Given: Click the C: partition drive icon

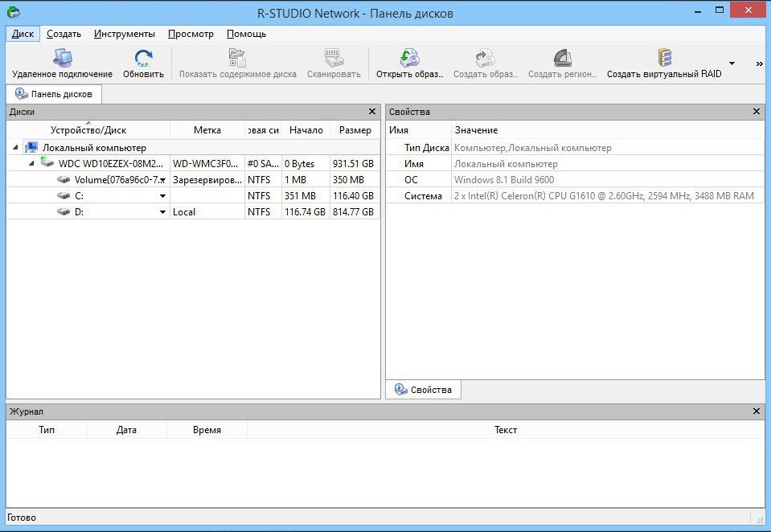Looking at the screenshot, I should pos(64,195).
